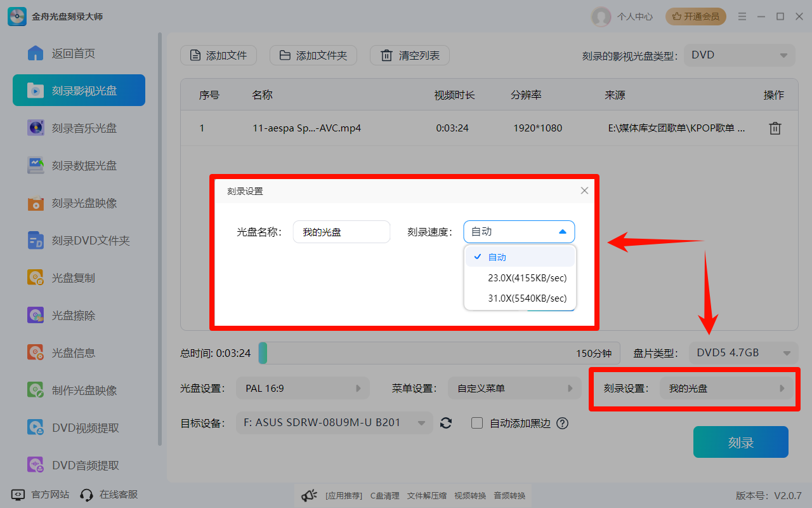
Task: Click the 制作光盘映像 sidebar icon
Action: tap(36, 390)
